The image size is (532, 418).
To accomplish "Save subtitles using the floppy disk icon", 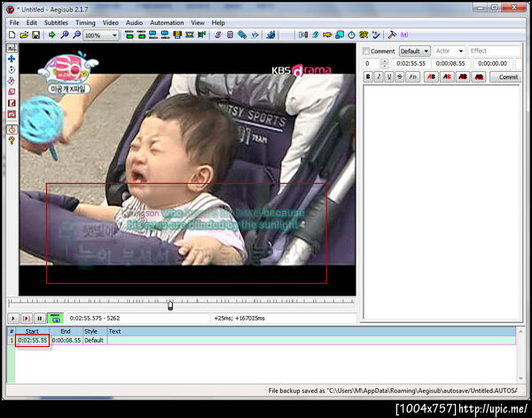I will tap(35, 35).
